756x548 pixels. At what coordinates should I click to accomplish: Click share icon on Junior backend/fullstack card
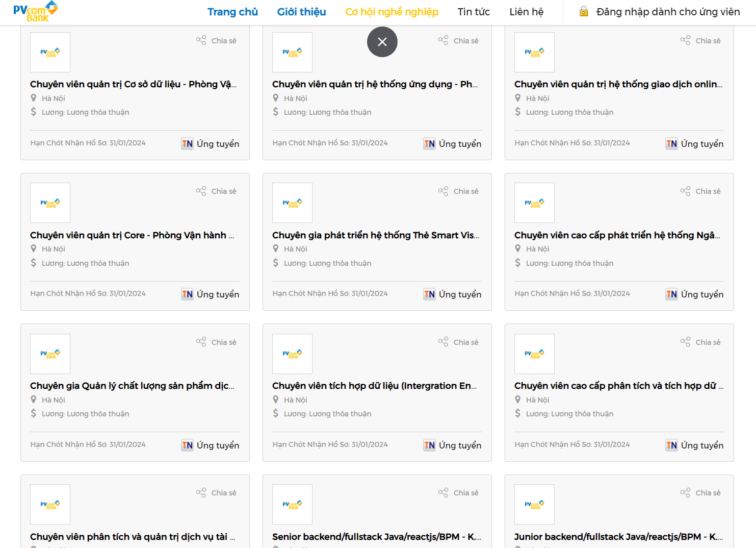tap(686, 492)
